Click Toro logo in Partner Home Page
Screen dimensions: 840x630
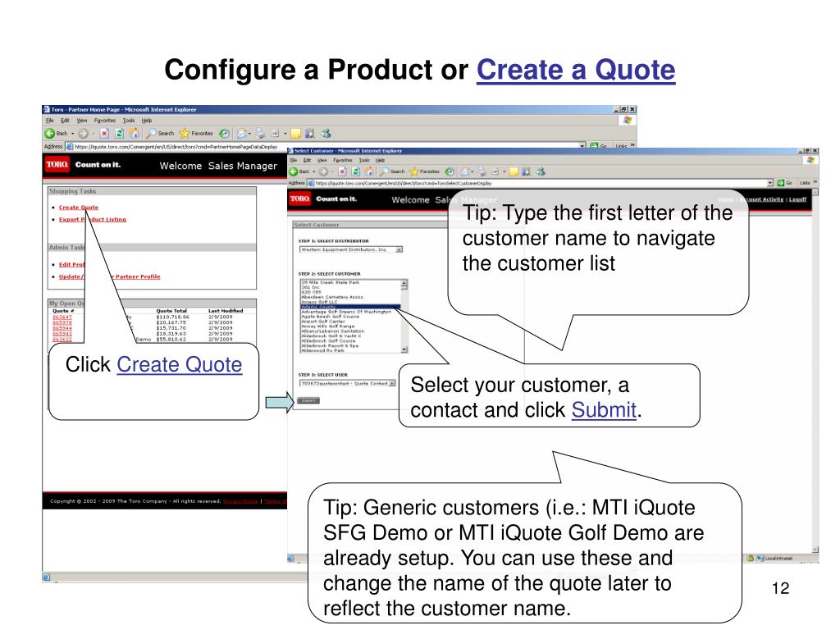coord(57,164)
